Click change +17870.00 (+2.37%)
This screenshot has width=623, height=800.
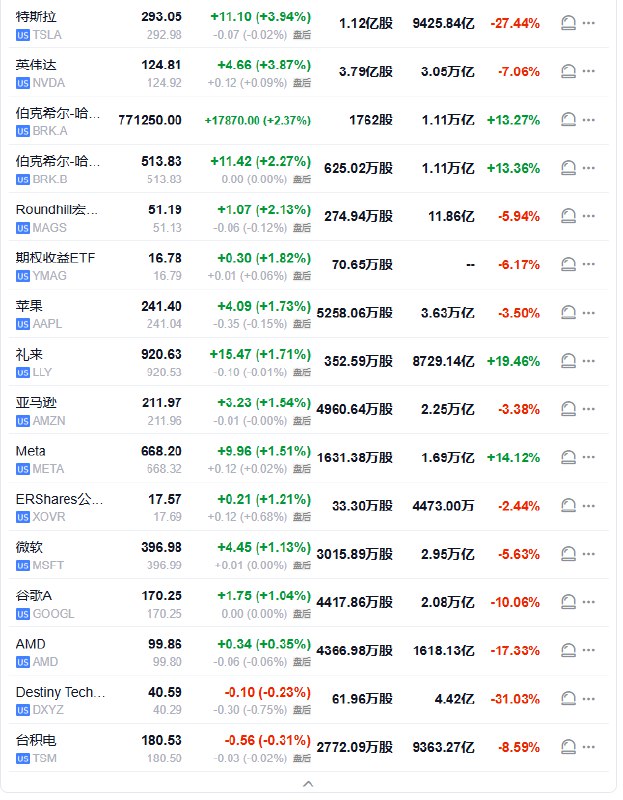pyautogui.click(x=258, y=121)
